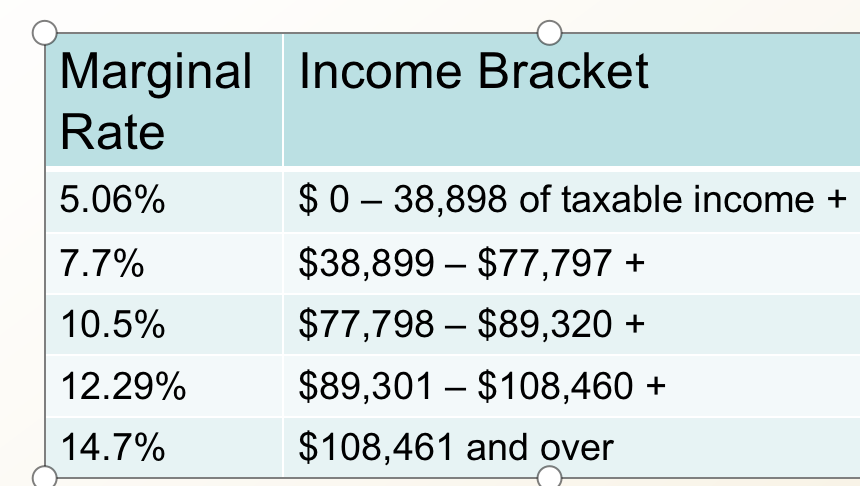Screen dimensions: 860x486
Task: Click the 7.7% rate cell
Action: [x=164, y=264]
